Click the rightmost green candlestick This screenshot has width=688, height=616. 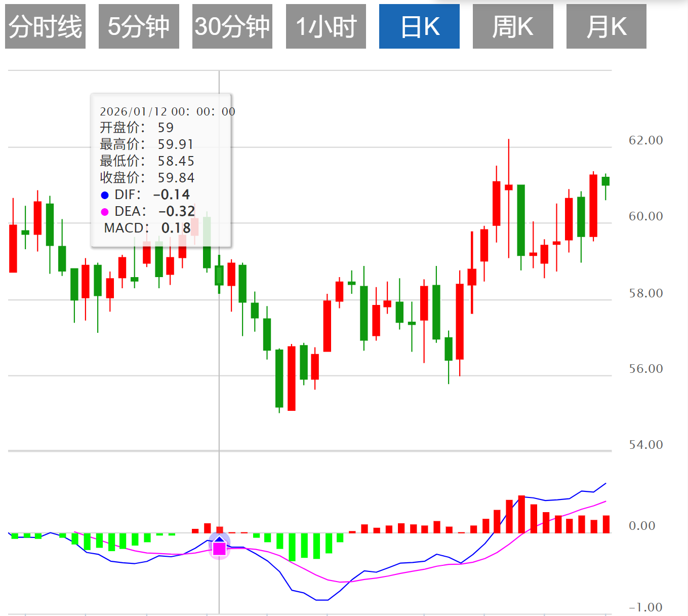605,181
